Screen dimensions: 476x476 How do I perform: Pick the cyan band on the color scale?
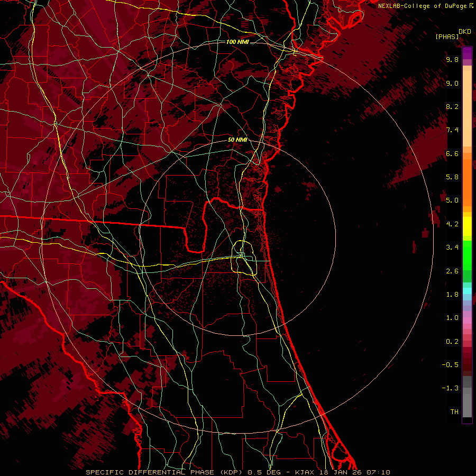click(467, 291)
